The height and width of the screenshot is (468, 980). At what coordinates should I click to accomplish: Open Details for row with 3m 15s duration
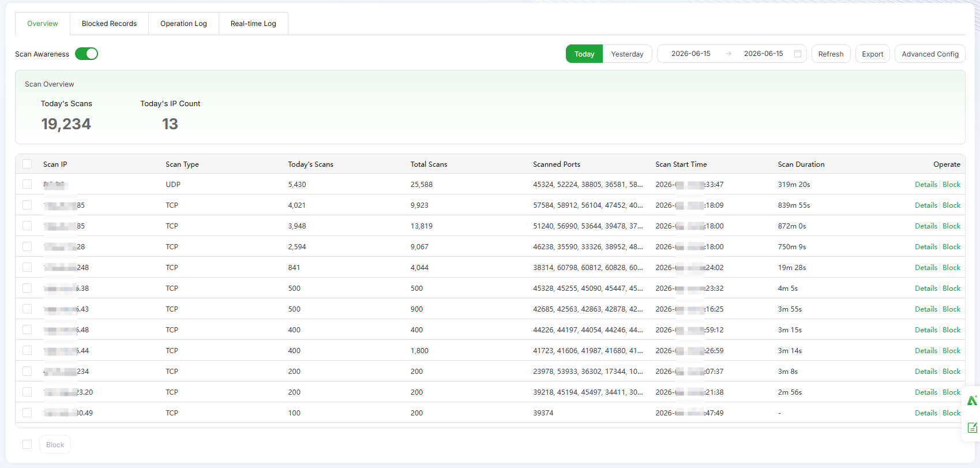pos(926,330)
